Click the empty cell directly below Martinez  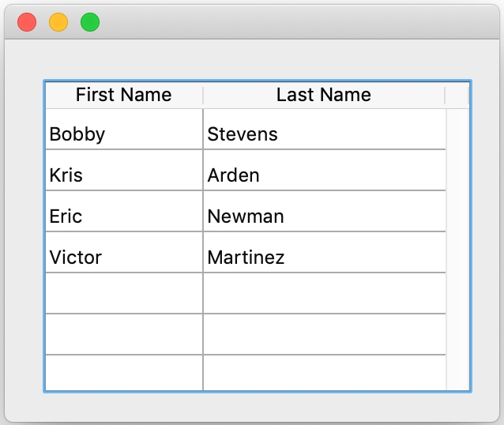[x=324, y=294]
